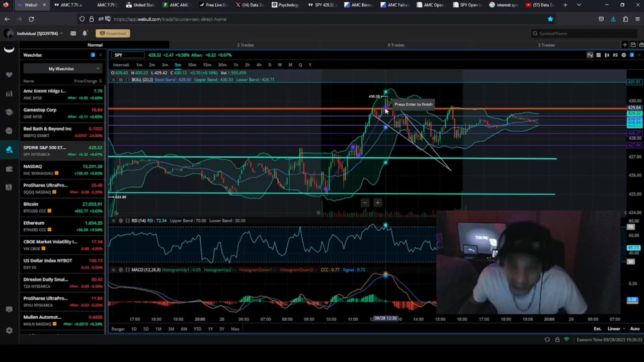The height and width of the screenshot is (362, 644).
Task: Open MACD indicator settings braces icon
Action: click(x=127, y=269)
